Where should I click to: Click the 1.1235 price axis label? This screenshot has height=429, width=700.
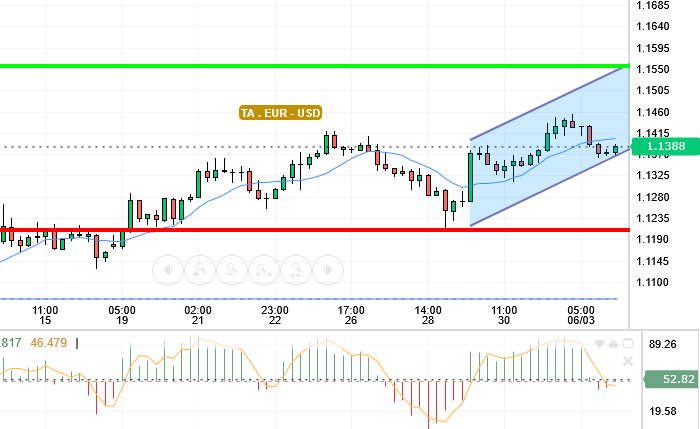pos(653,218)
